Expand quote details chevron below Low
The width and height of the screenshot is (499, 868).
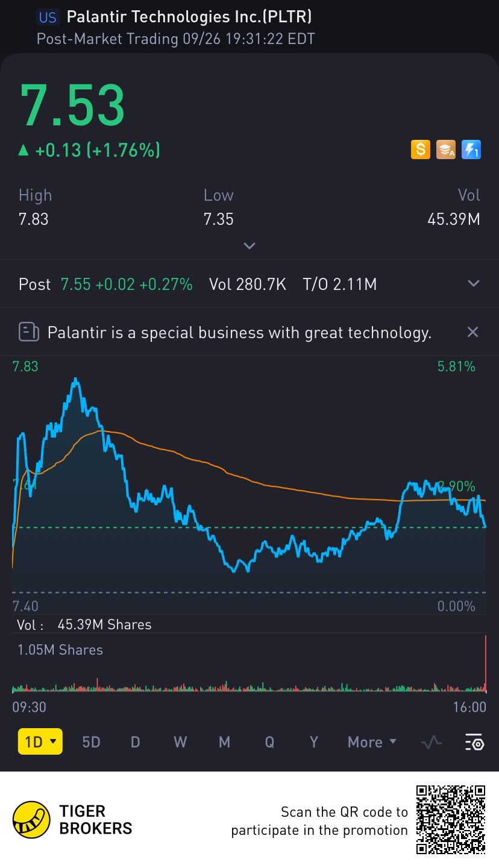(249, 245)
